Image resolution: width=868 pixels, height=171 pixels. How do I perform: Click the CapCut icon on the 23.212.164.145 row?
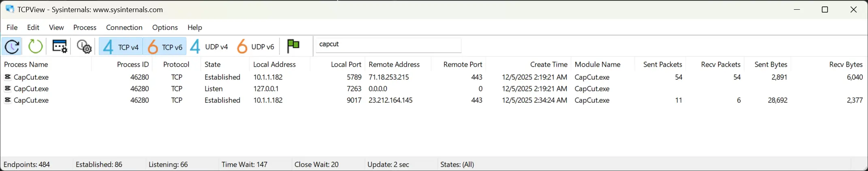8,100
